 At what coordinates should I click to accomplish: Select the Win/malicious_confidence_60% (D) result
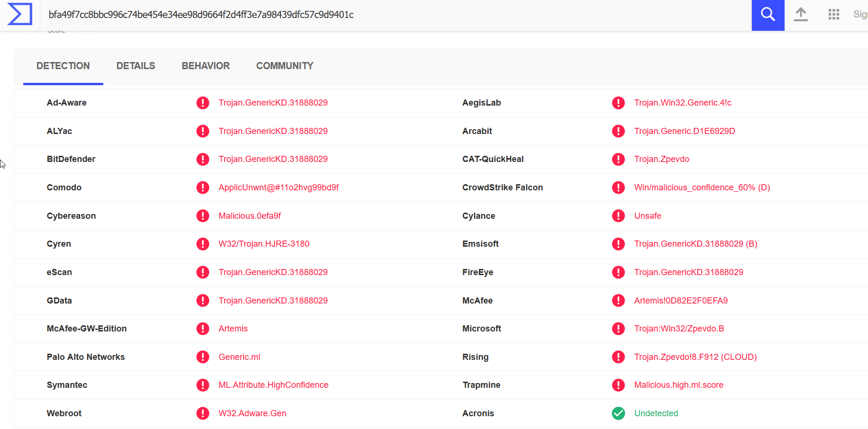[702, 188]
